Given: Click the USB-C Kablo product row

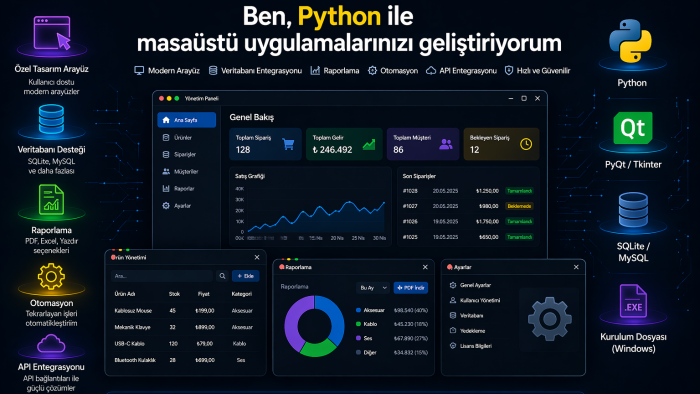Looking at the screenshot, I should pos(185,344).
